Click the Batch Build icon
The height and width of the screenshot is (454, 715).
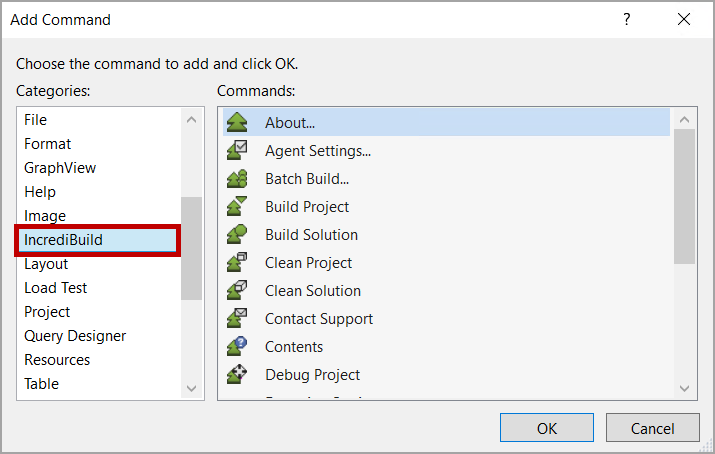pos(237,179)
